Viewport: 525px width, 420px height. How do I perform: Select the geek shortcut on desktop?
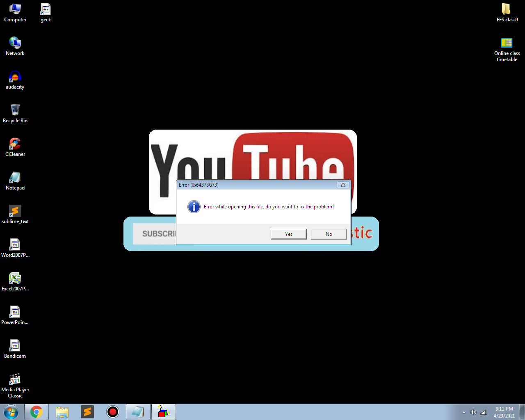coord(46,12)
